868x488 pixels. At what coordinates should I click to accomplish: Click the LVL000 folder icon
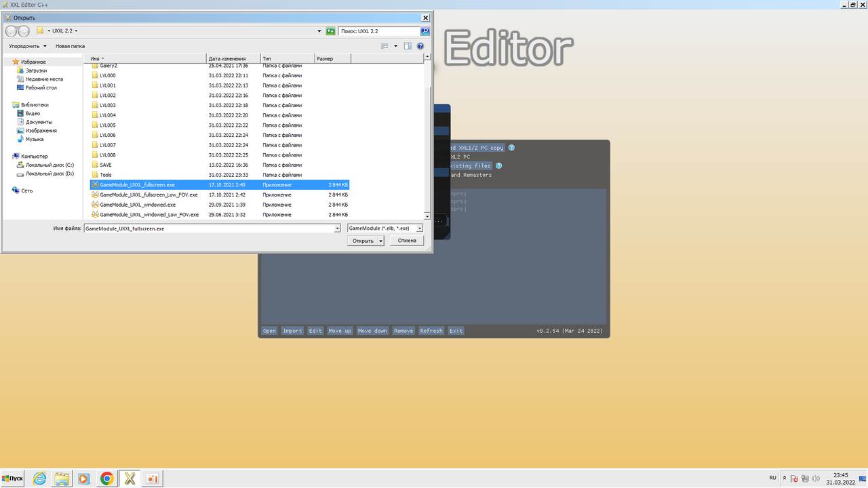point(95,76)
